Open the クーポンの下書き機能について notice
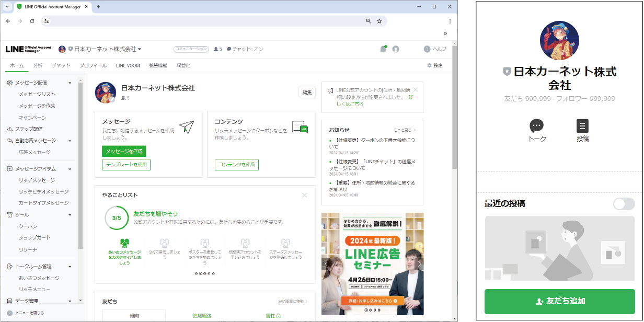The width and height of the screenshot is (644, 322). 371,144
